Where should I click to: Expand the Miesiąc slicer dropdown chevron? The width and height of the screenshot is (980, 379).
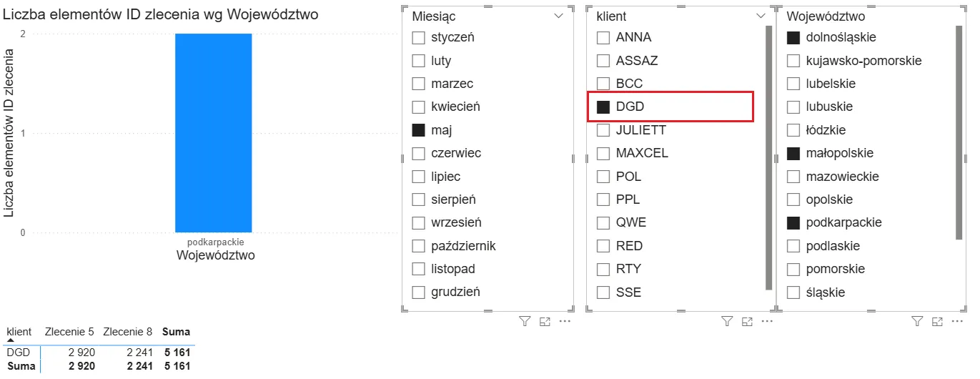[x=558, y=16]
